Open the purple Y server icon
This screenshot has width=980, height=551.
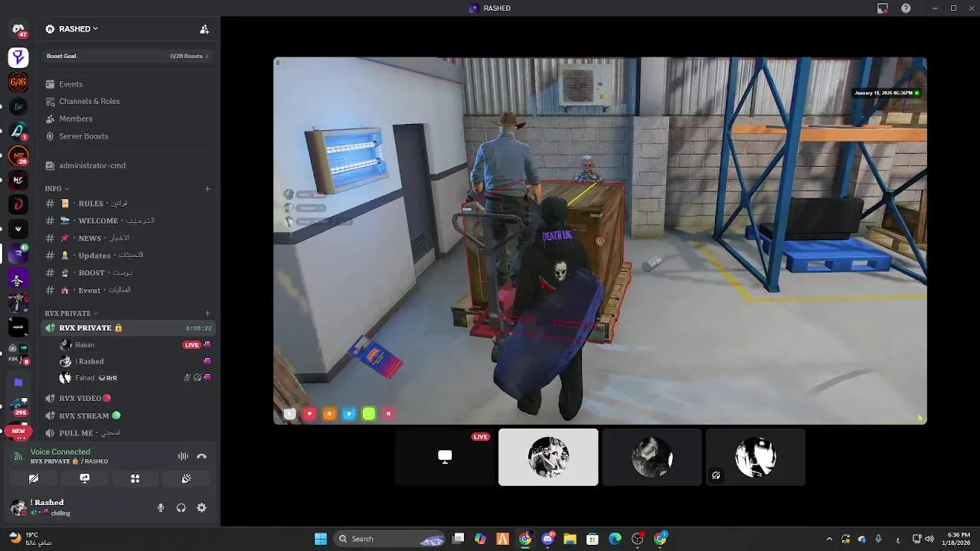(x=18, y=57)
